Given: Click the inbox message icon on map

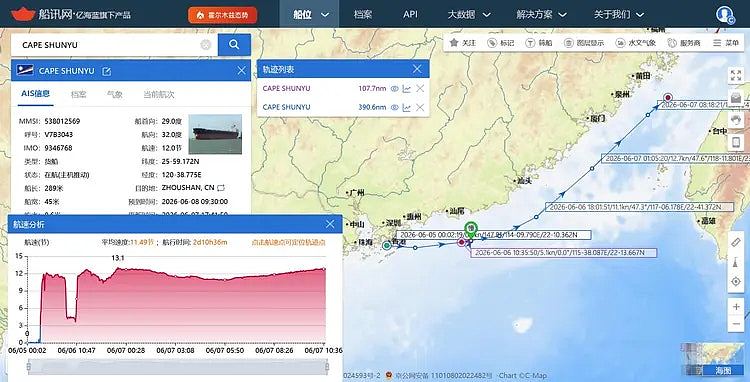Looking at the screenshot, I should (736, 98).
